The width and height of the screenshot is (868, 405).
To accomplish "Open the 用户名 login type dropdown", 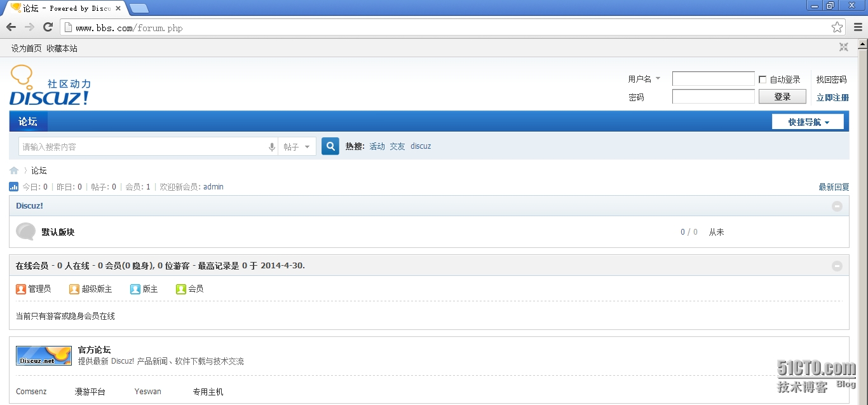I will [644, 79].
